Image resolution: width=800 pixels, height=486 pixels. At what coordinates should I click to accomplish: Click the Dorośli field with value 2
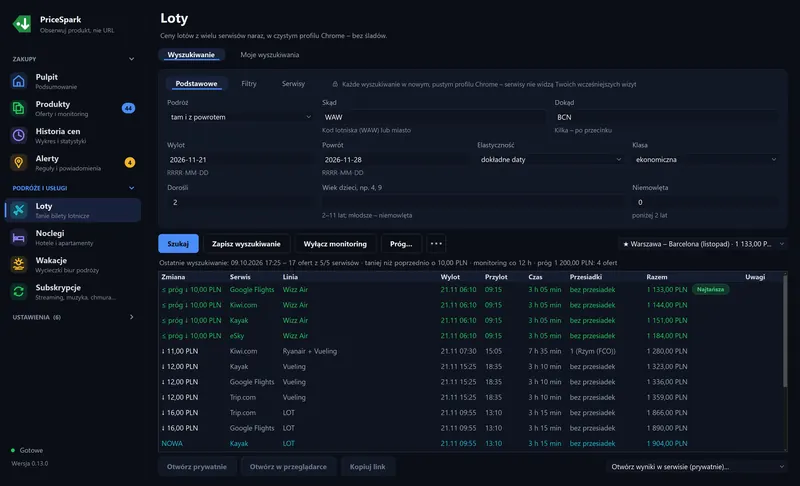[240, 202]
